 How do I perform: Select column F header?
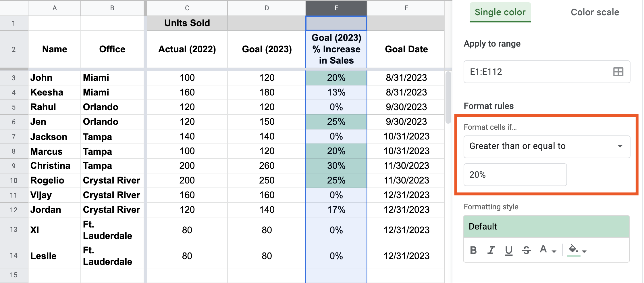point(406,8)
